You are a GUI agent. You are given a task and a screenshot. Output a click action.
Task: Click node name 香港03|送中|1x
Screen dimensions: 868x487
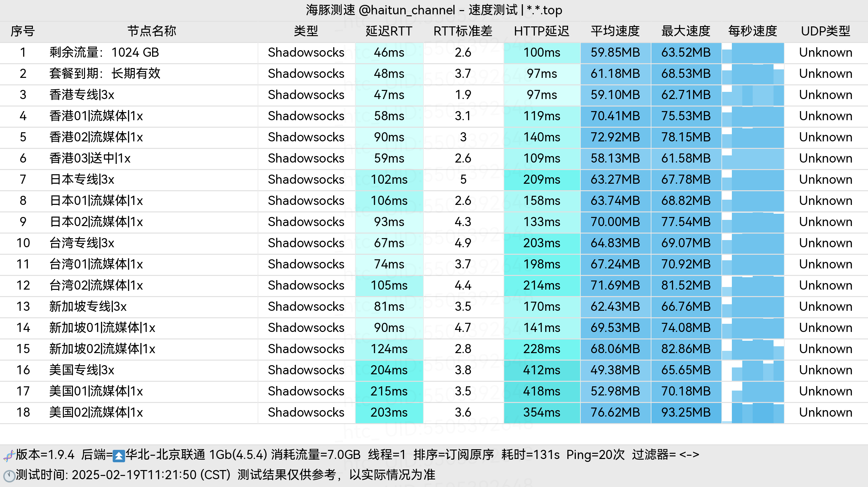[x=90, y=158]
